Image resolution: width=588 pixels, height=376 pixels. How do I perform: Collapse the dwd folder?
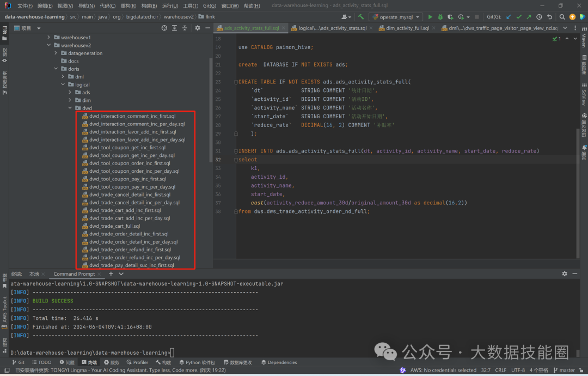pyautogui.click(x=70, y=108)
